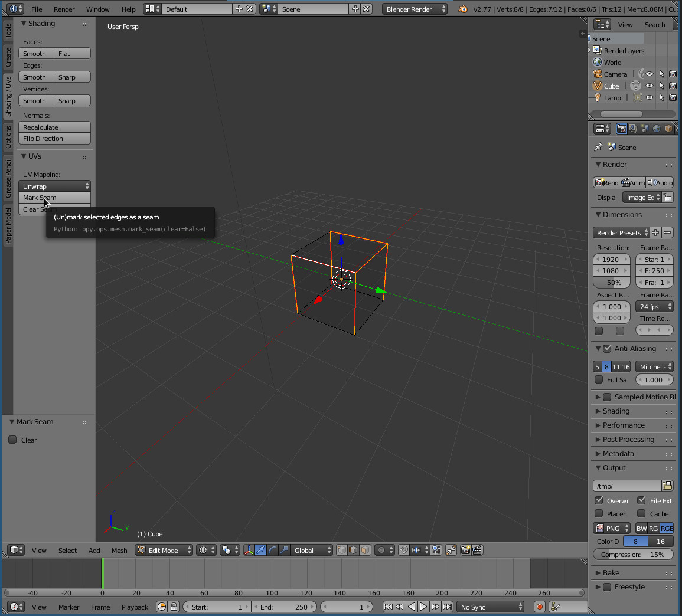Screen dimensions: 682x616
Task: Open the World properties globe tab icon
Action: tap(657, 129)
